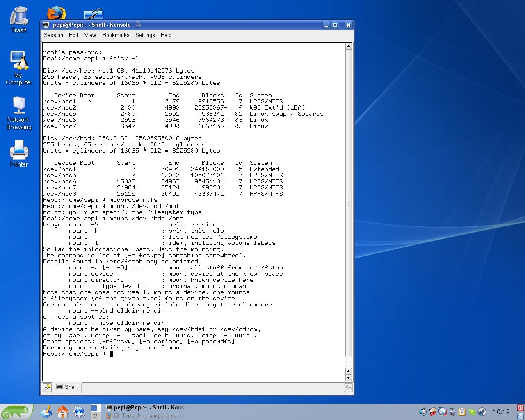Launch Konqueror web browser from panel
The width and height of the screenshot is (525, 420).
tap(79, 412)
